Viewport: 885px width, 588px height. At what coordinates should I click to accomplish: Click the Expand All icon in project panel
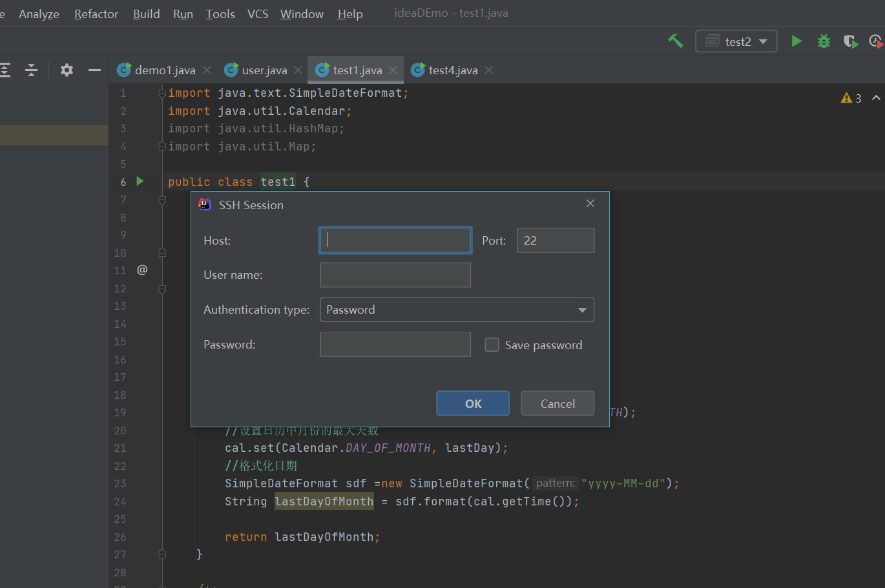point(5,70)
